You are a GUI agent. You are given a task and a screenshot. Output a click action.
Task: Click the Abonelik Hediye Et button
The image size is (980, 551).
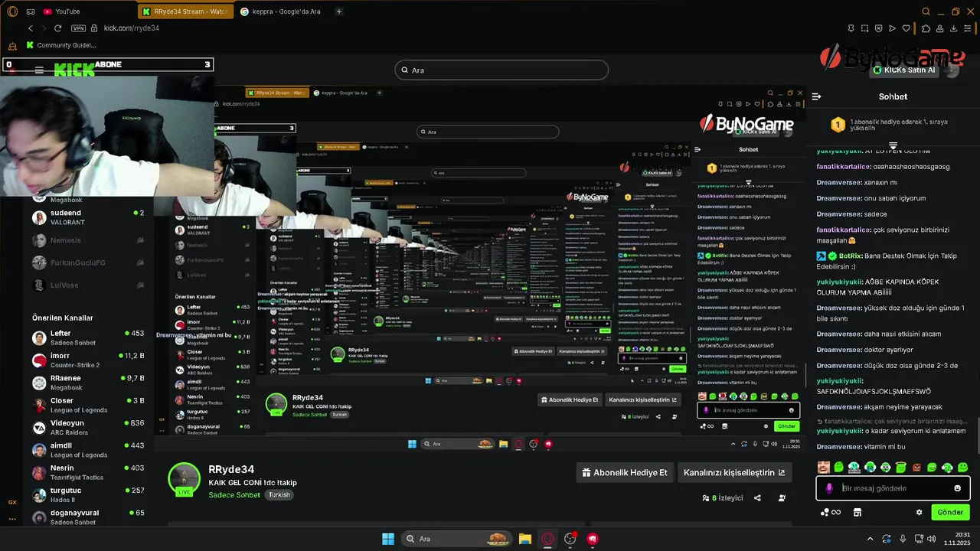(625, 472)
